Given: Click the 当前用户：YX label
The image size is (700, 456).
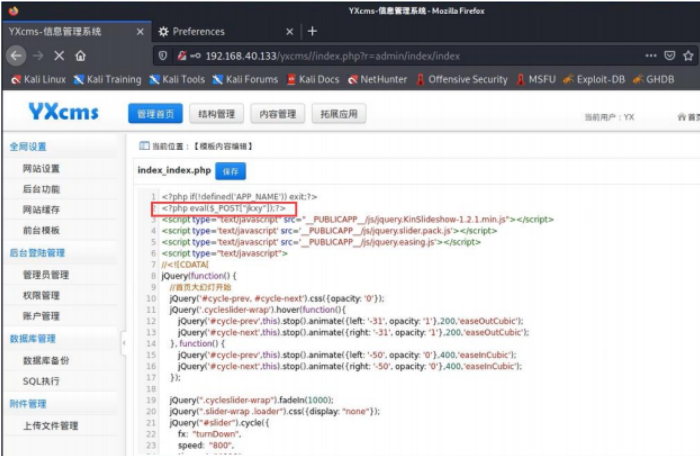Looking at the screenshot, I should click(x=609, y=117).
